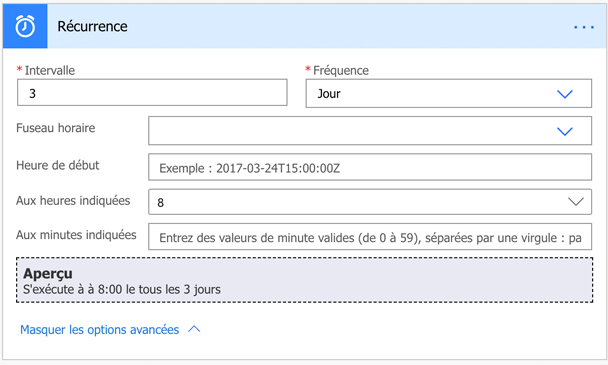
Task: Click the Aux minutes indiquées label
Action: (76, 235)
